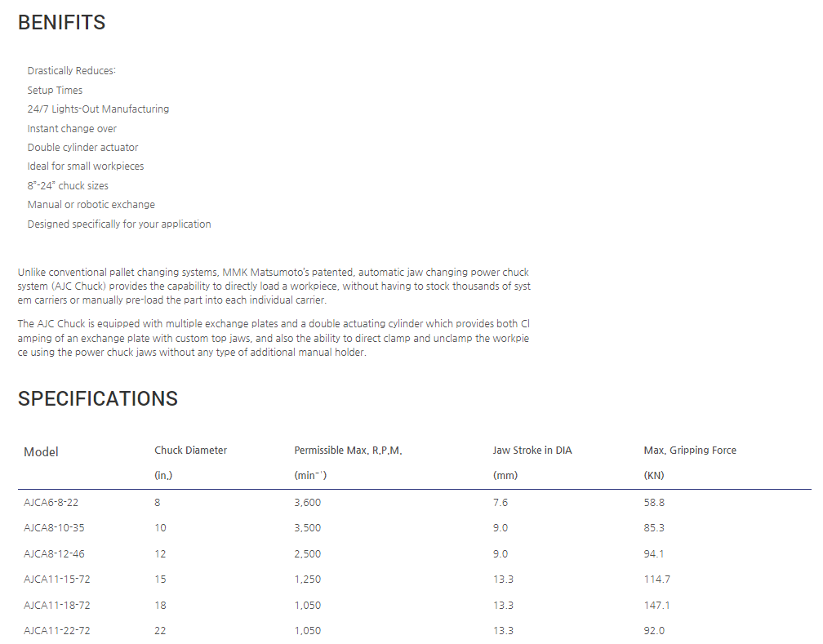Select model AJCA6-8-22 in table
The width and height of the screenshot is (823, 644).
pyautogui.click(x=52, y=503)
